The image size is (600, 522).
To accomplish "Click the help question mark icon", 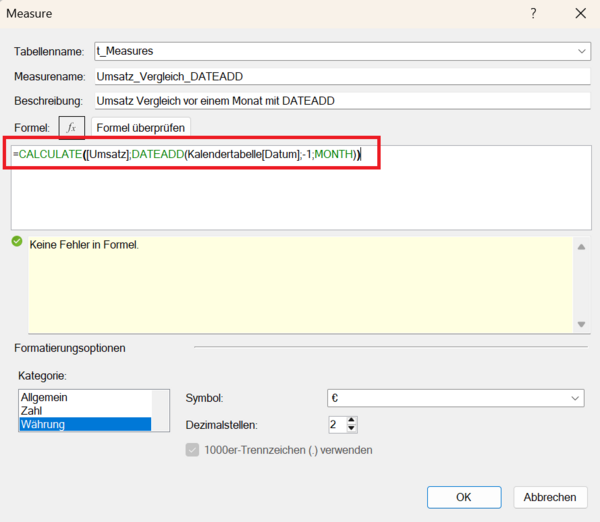I will click(x=533, y=14).
